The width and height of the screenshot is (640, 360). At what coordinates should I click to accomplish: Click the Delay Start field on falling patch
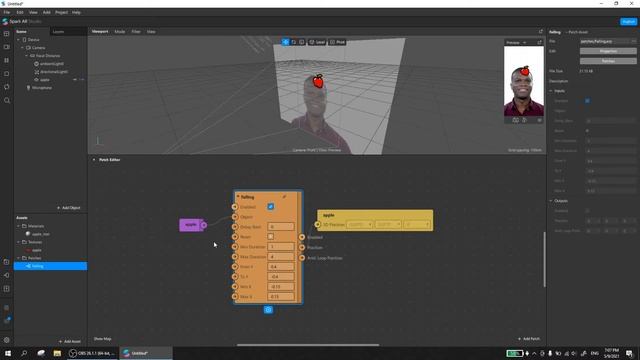(x=281, y=227)
